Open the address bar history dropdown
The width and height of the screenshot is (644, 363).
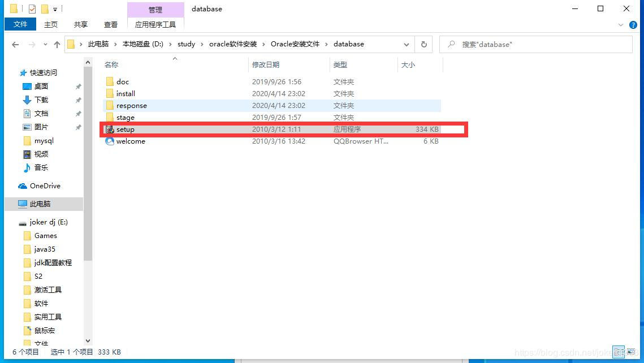tap(406, 44)
